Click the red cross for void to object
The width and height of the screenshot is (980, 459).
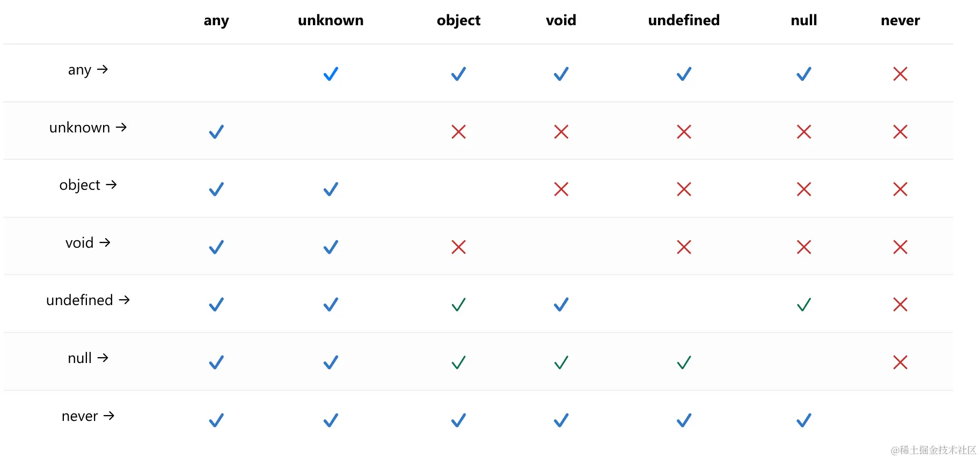coord(458,247)
